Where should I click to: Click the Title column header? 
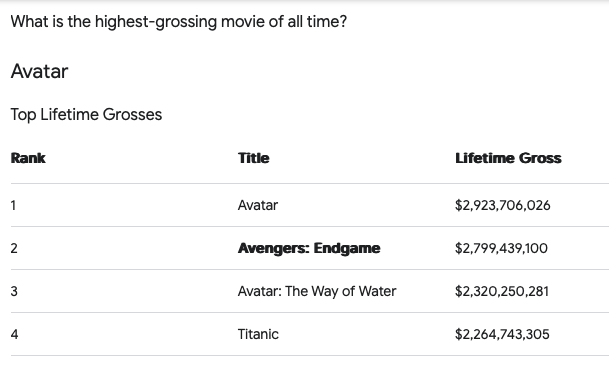coord(253,158)
